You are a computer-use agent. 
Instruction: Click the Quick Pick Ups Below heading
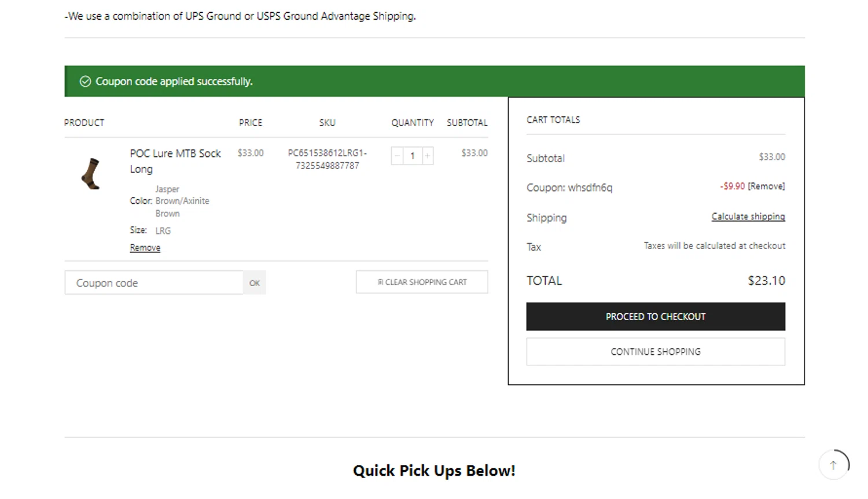pos(434,471)
